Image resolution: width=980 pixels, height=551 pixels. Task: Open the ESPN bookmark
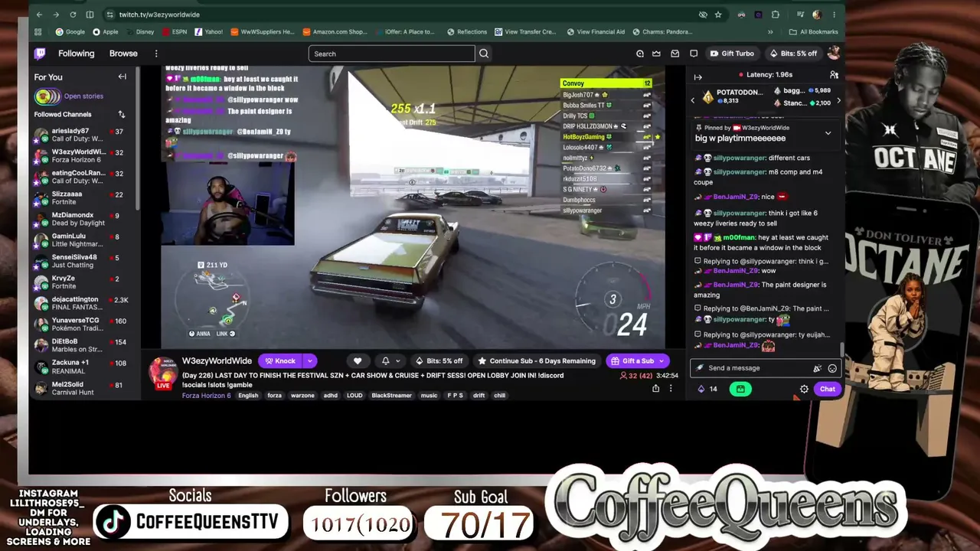click(174, 32)
